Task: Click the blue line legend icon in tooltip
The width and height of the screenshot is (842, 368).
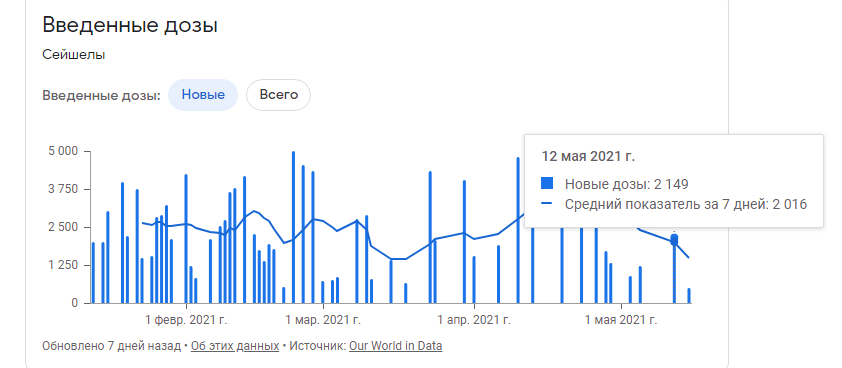Action: click(547, 204)
